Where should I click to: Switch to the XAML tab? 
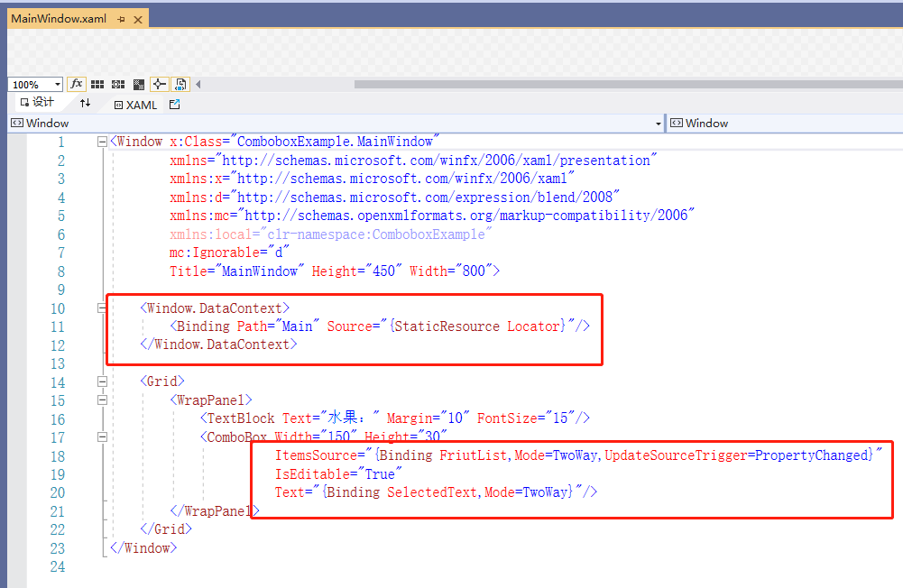point(135,105)
